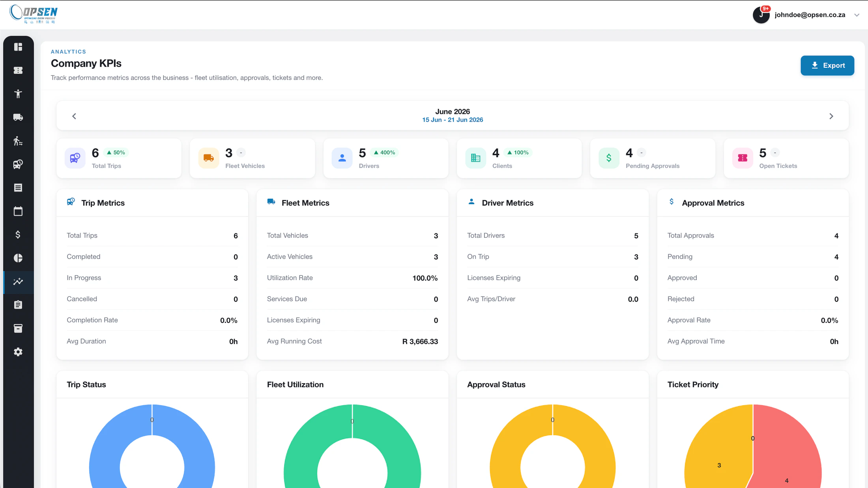Click the Completion Rate row in Trip Metrics
Viewport: 868px width, 488px height.
click(152, 320)
